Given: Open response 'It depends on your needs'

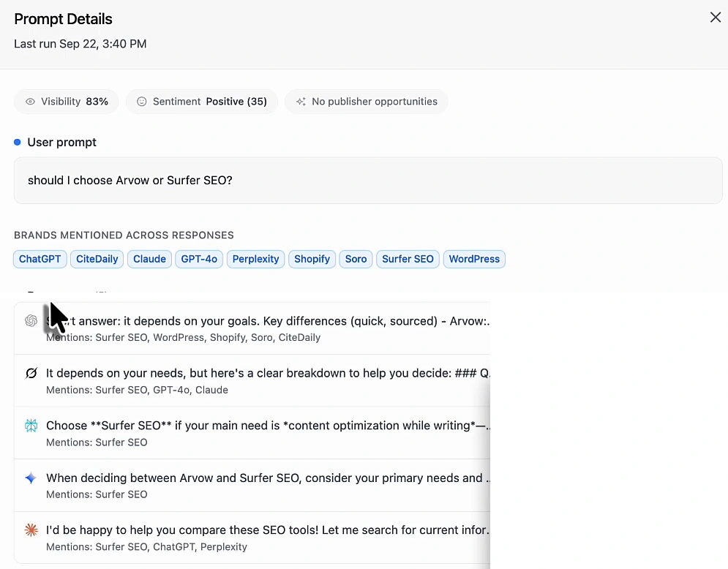Looking at the screenshot, I should pos(252,381).
